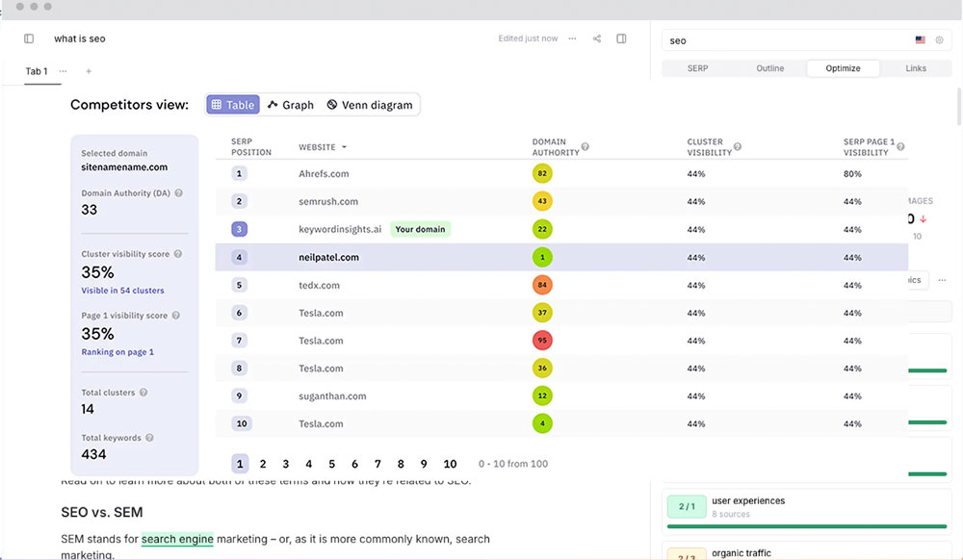
Task: Show Page 1 visibility score help icon
Action: [175, 316]
